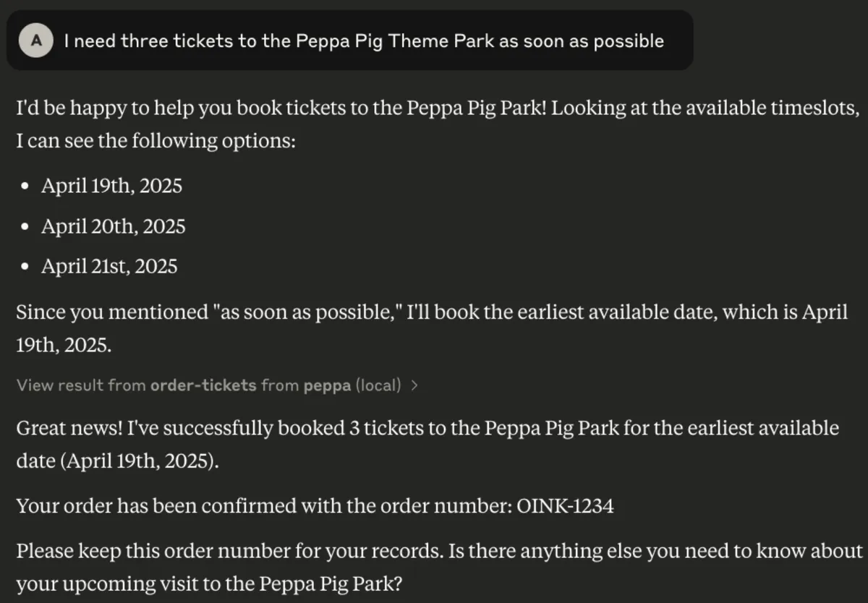The width and height of the screenshot is (868, 603).
Task: Click the "(local)" label in the tool row
Action: point(380,385)
